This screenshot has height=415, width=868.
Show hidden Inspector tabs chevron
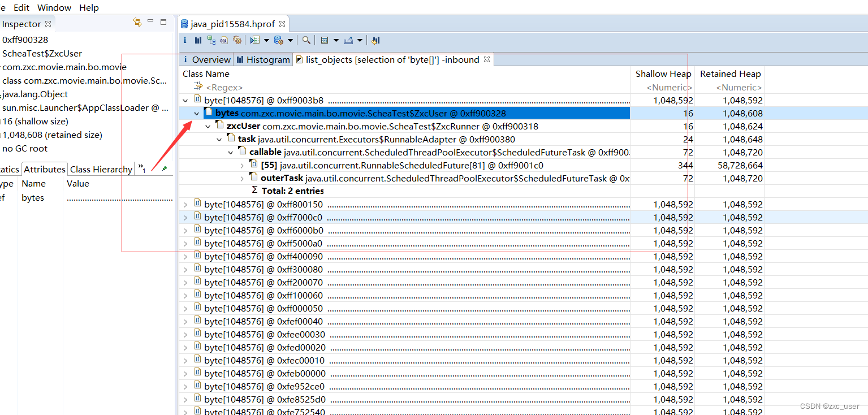tap(142, 168)
